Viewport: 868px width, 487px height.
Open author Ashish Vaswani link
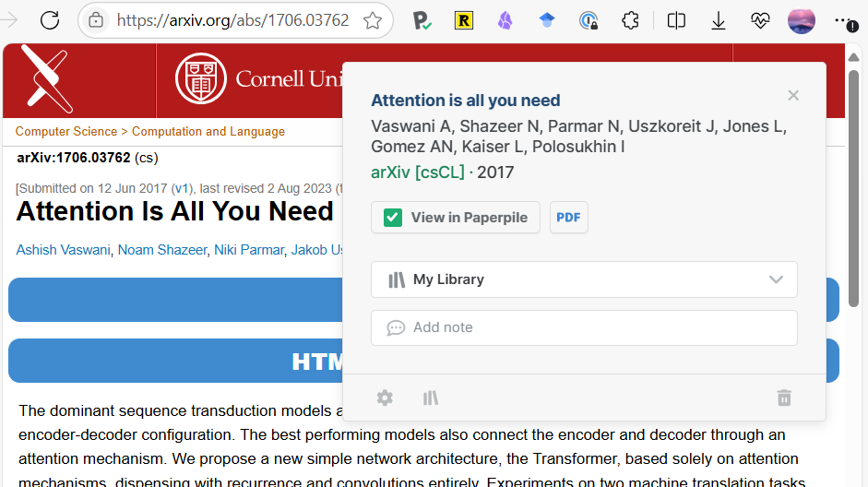point(63,250)
